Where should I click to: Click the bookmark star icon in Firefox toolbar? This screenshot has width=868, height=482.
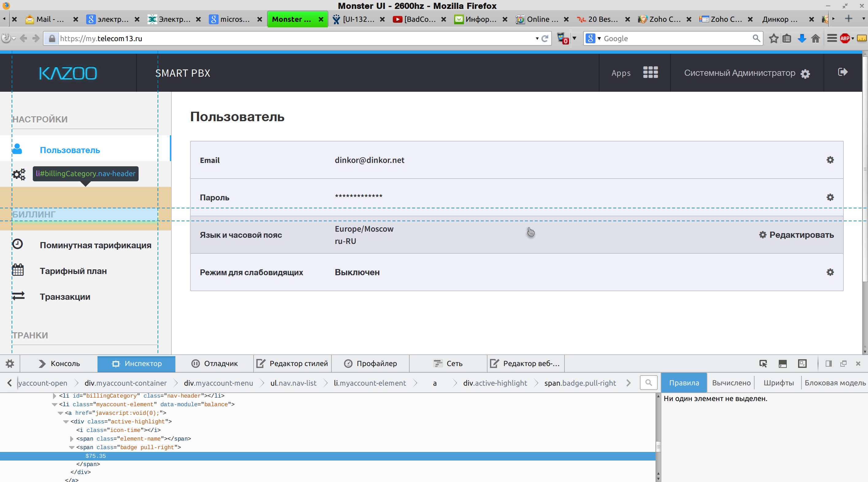tap(774, 38)
